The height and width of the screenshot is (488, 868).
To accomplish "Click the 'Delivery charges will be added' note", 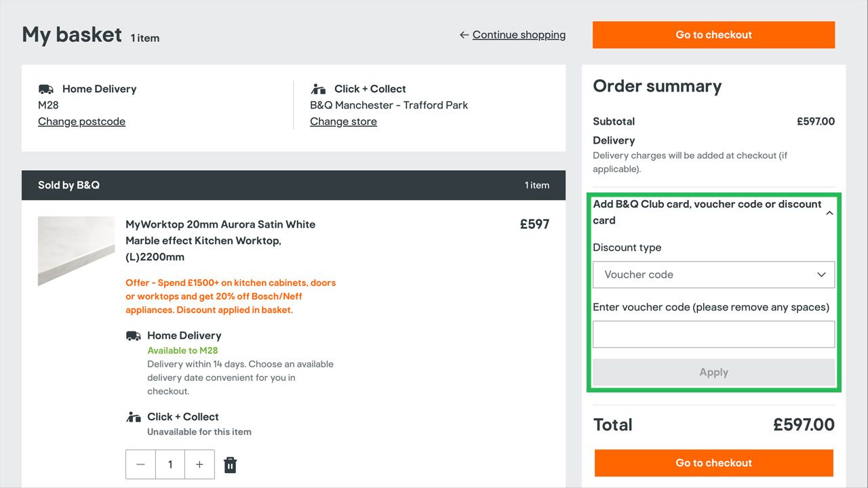I will point(690,162).
